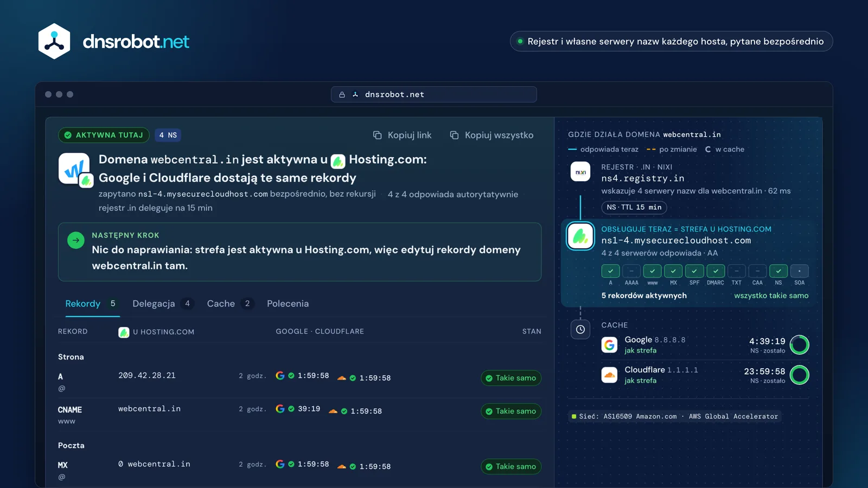
Task: Click the Cloudflare cache TTL progress ring
Action: [x=800, y=375]
